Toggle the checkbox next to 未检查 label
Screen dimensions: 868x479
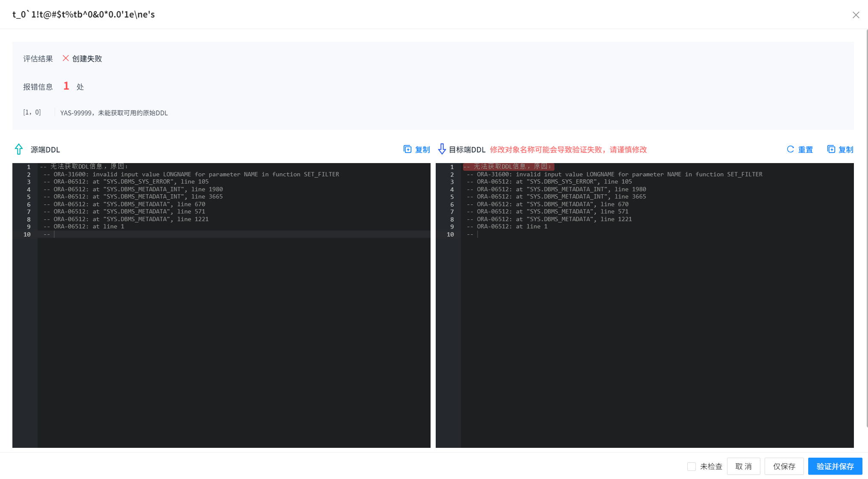(692, 466)
